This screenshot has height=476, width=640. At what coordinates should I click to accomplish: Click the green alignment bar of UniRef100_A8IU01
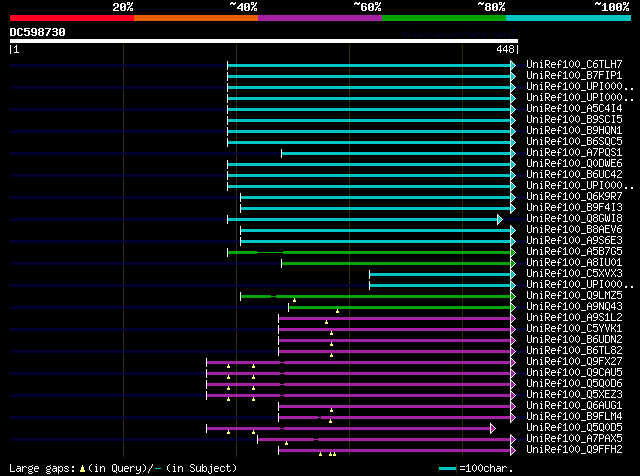tap(396, 264)
